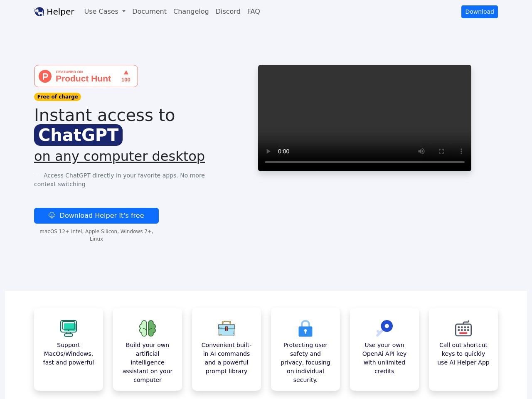Click the Helper logo icon in navbar
This screenshot has height=399, width=532.
coord(39,12)
